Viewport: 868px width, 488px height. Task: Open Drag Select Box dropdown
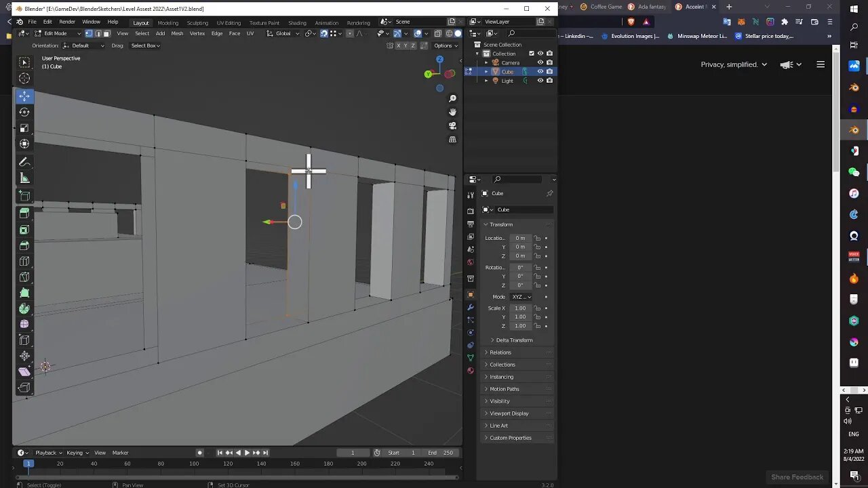point(145,45)
